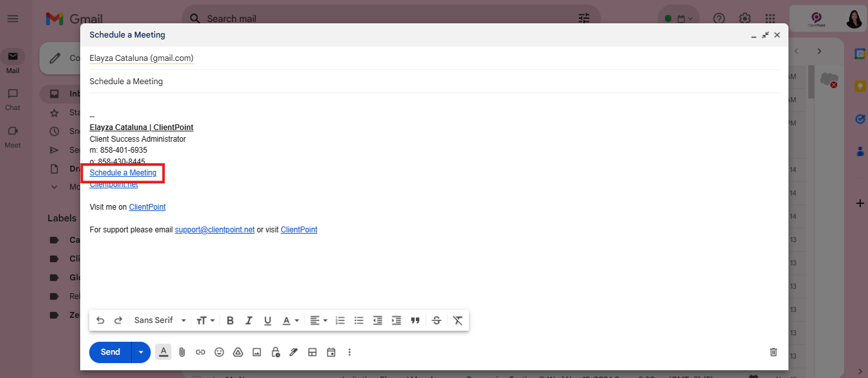Open the Google apps grid
This screenshot has width=868, height=378.
tap(770, 19)
